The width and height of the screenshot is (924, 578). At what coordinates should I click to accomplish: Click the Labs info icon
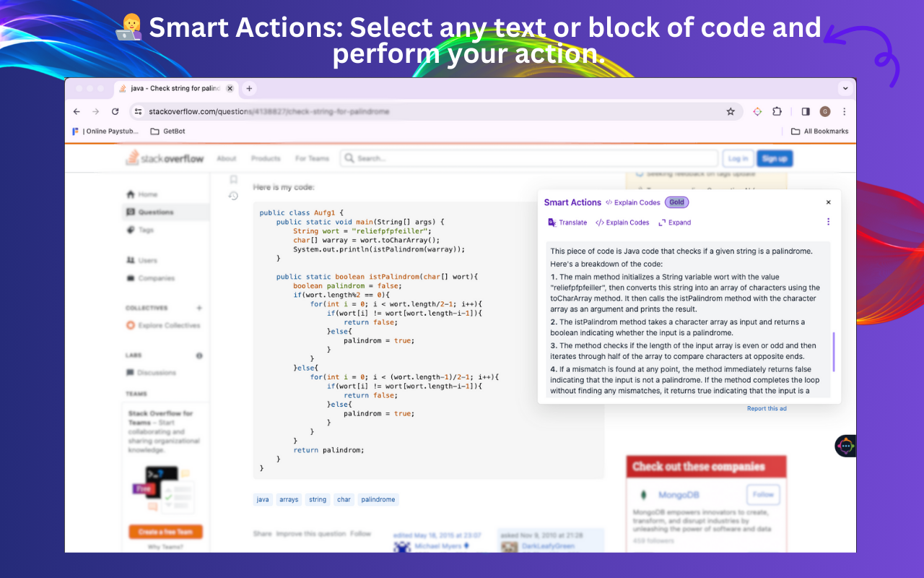(199, 355)
